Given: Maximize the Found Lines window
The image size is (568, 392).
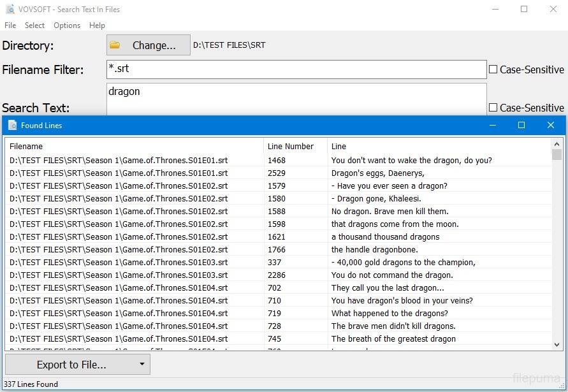Looking at the screenshot, I should 521,126.
